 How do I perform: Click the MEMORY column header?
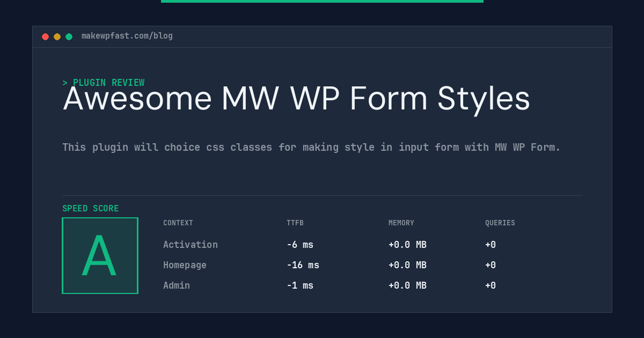(x=401, y=223)
